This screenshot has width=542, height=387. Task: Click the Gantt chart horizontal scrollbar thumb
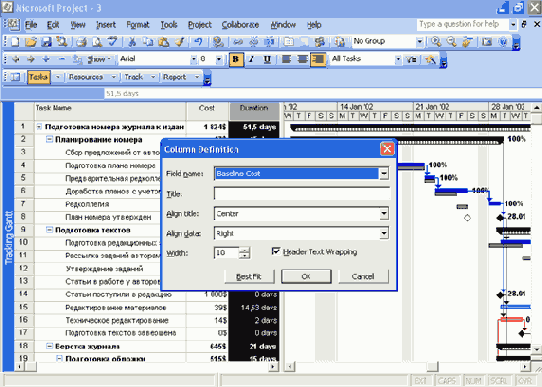tap(432, 366)
